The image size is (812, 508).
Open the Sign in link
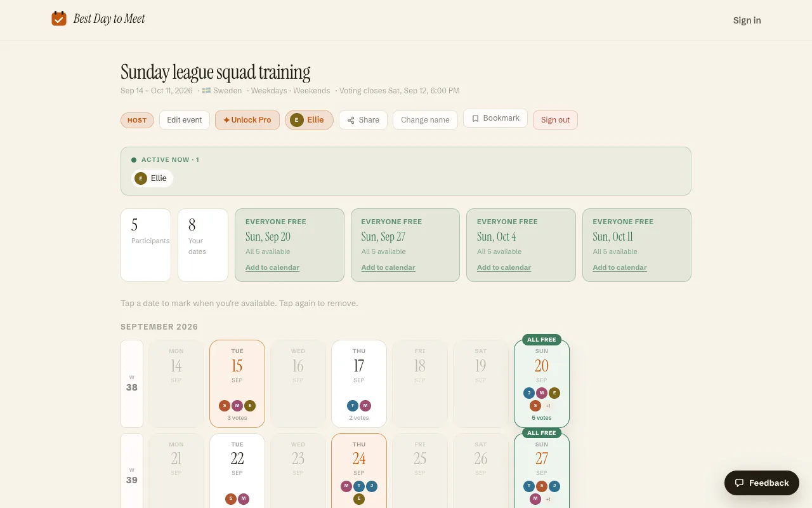coord(747,20)
